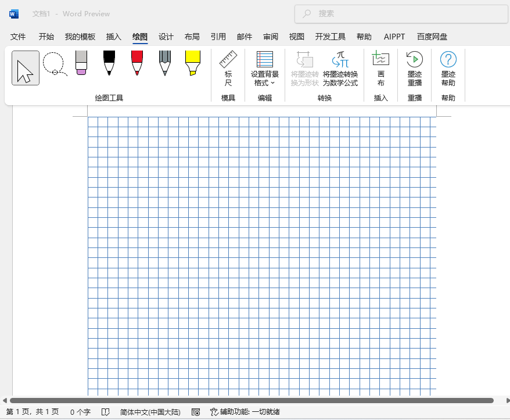Open the 引用 tab
Screen dimensions: 510x420
coord(218,37)
